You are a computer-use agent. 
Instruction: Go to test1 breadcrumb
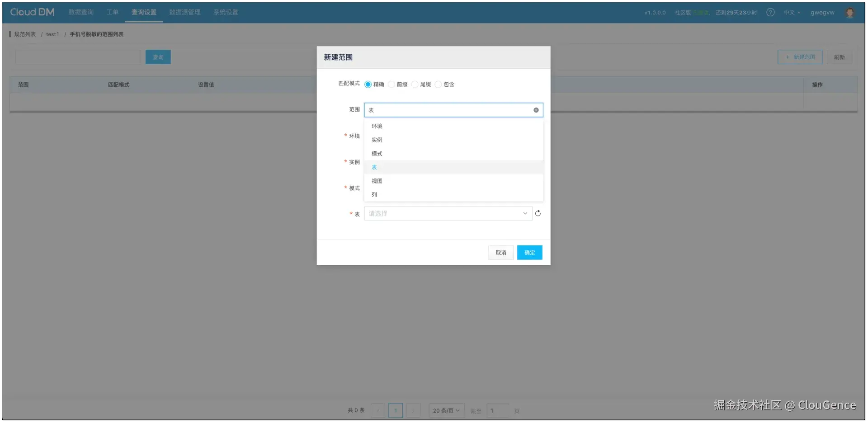pyautogui.click(x=52, y=34)
